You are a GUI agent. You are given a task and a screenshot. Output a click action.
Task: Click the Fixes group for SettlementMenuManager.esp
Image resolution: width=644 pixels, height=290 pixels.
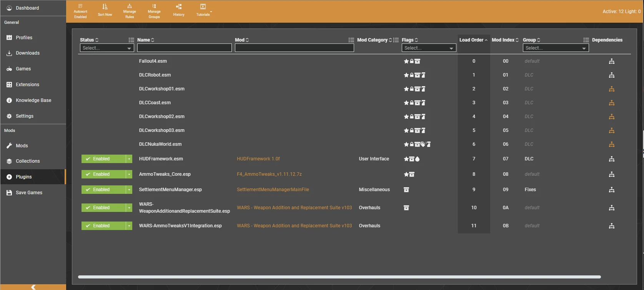pyautogui.click(x=530, y=190)
